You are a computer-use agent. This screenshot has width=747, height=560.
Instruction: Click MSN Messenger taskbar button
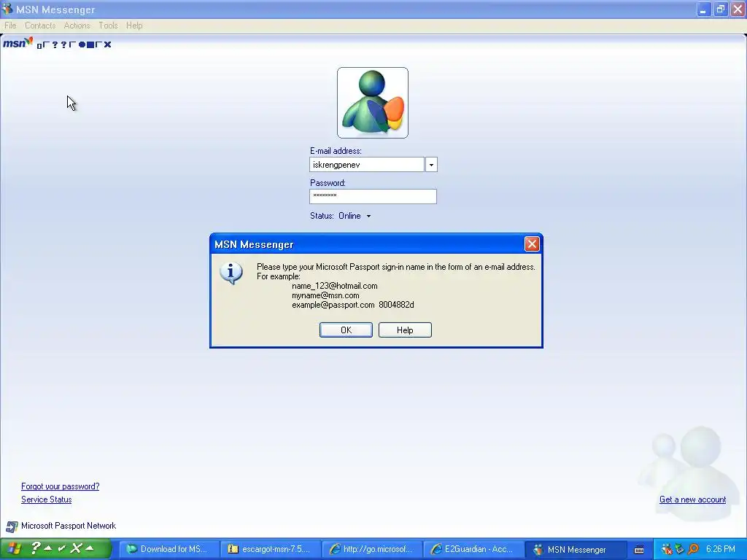coord(574,549)
